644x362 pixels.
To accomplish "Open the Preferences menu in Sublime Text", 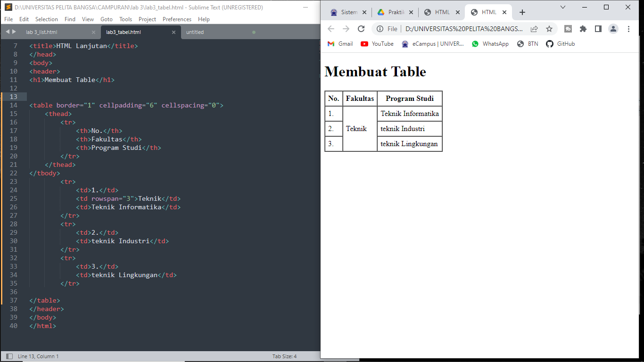I will pos(177,19).
